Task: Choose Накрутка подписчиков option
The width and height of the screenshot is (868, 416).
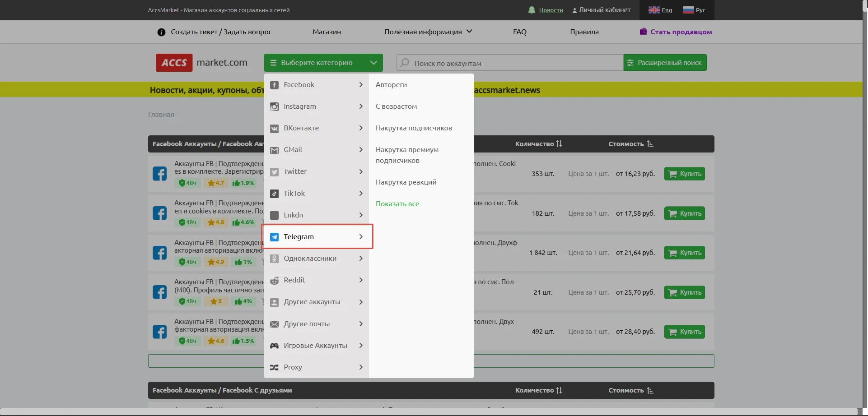Action: coord(414,128)
